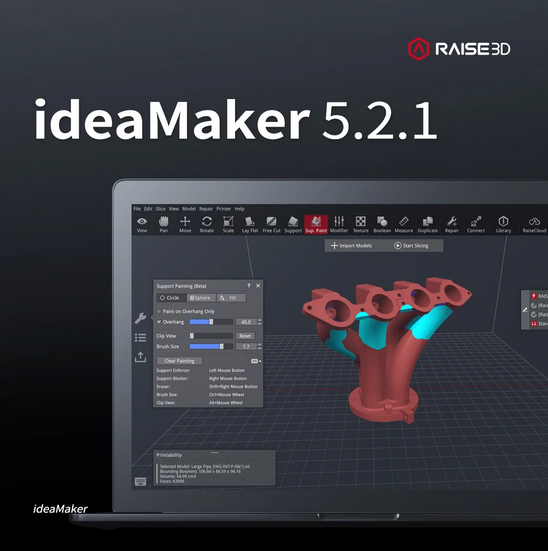Open the wrench settings sidebar icon

(x=140, y=318)
